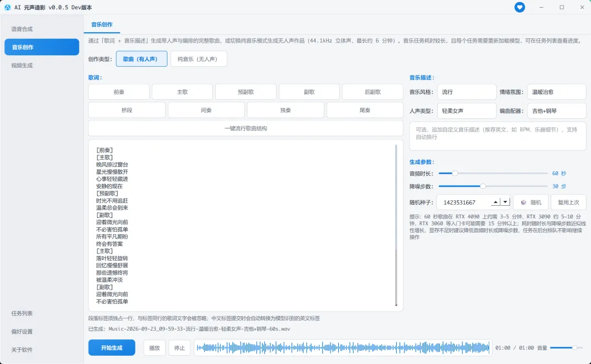
Task: Decrease random seed with down arrow
Action: point(505,202)
